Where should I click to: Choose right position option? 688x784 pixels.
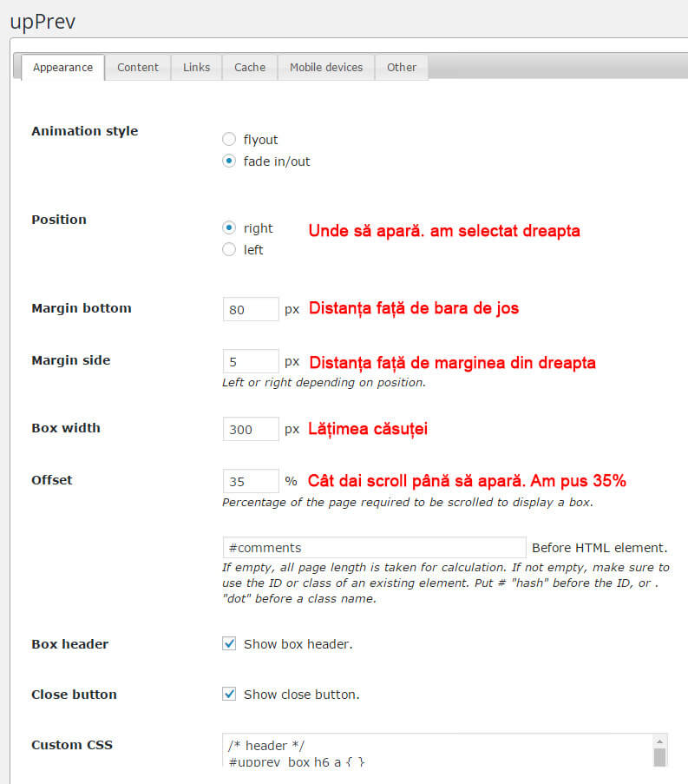(x=229, y=227)
